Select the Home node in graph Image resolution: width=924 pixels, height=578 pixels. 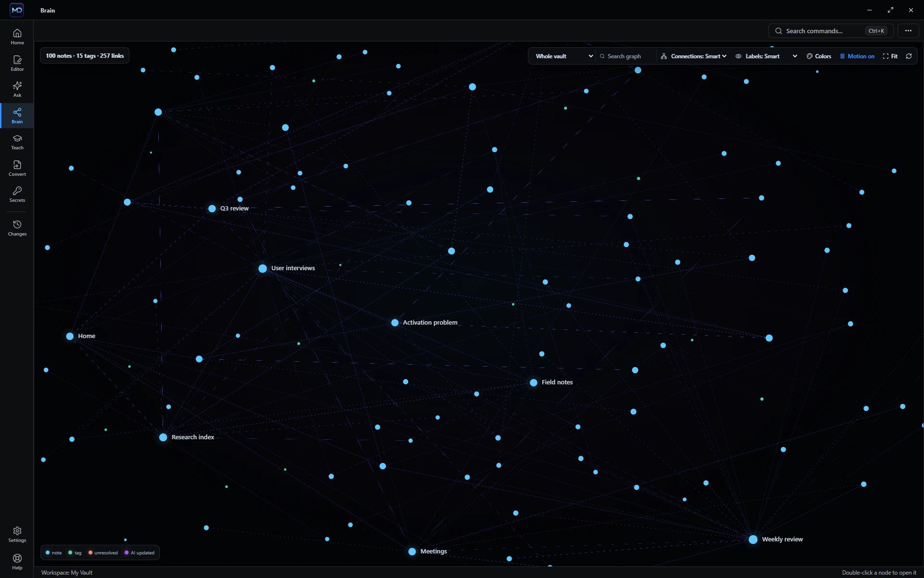tap(70, 336)
